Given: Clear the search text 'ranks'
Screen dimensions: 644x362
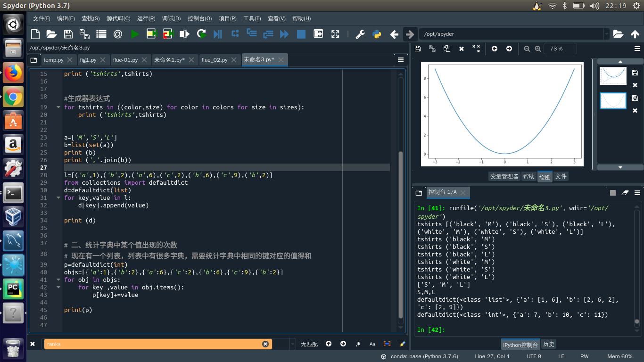Looking at the screenshot, I should pyautogui.click(x=265, y=344).
